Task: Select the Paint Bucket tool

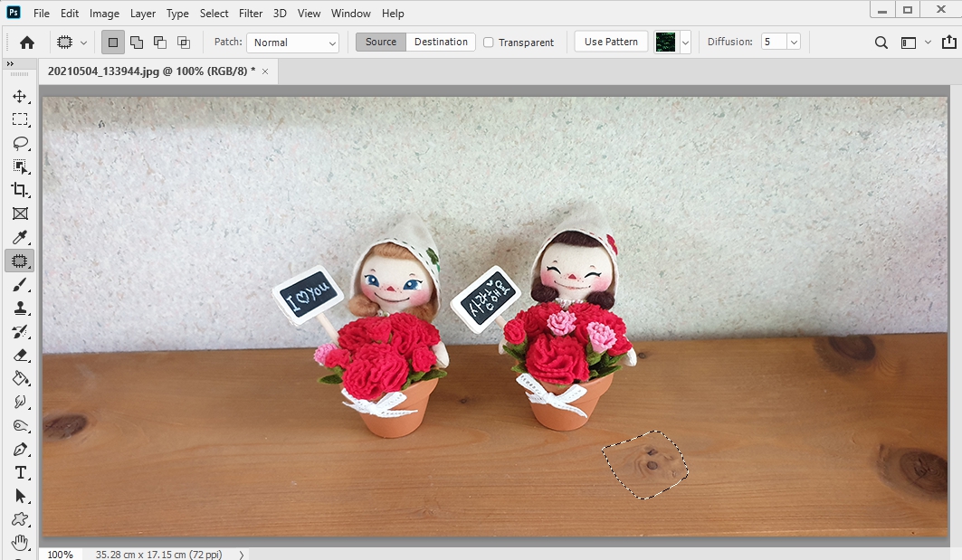Action: coord(20,378)
